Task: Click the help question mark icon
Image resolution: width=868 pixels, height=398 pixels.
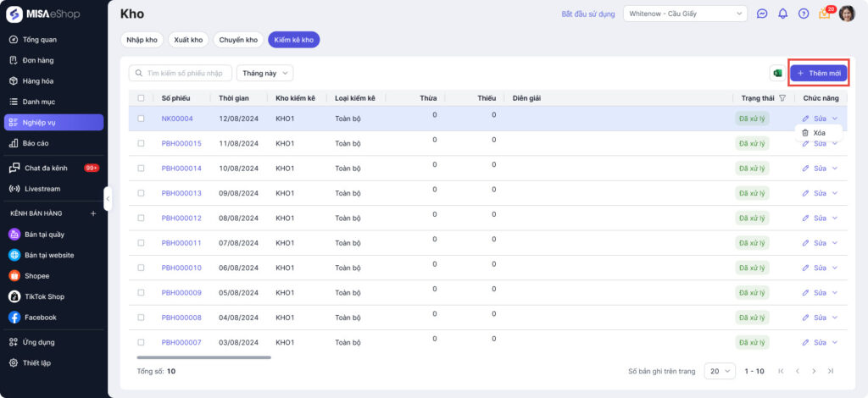Action: coord(803,14)
